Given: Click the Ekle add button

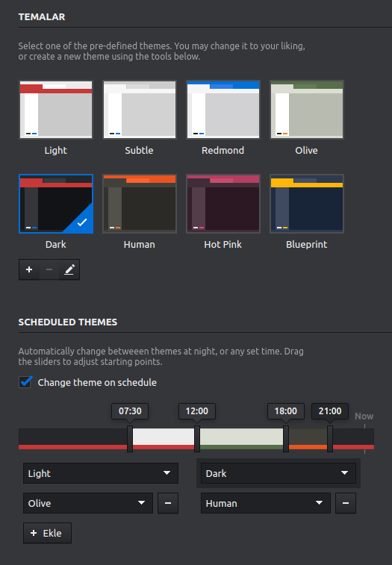Looking at the screenshot, I should point(47,533).
